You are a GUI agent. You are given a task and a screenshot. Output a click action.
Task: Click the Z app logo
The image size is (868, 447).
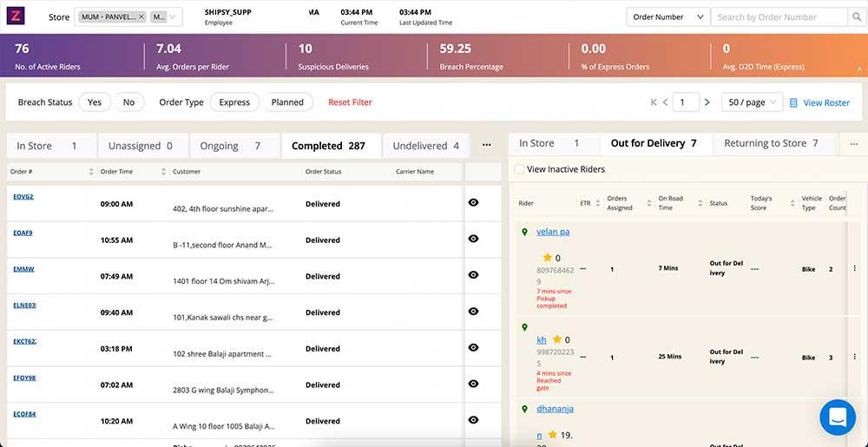pos(16,16)
